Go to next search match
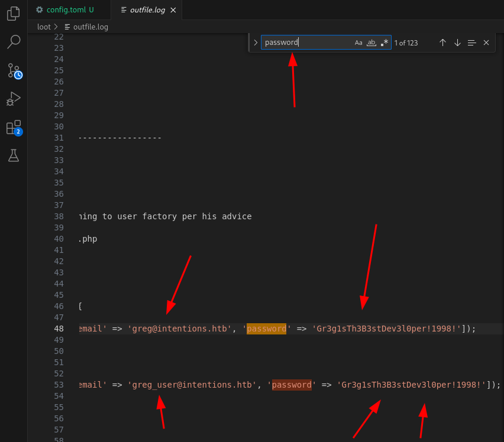This screenshot has width=504, height=442. [457, 43]
